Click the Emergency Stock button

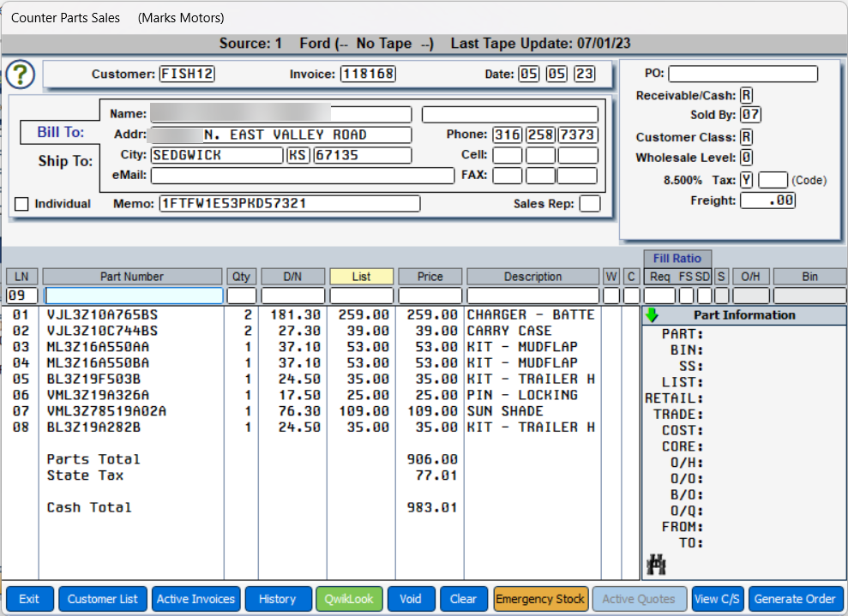point(540,599)
